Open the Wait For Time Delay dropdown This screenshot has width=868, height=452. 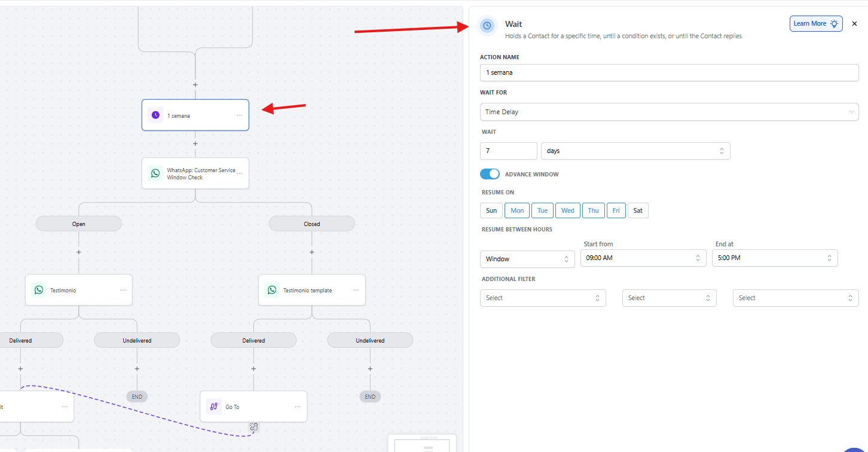pyautogui.click(x=669, y=112)
